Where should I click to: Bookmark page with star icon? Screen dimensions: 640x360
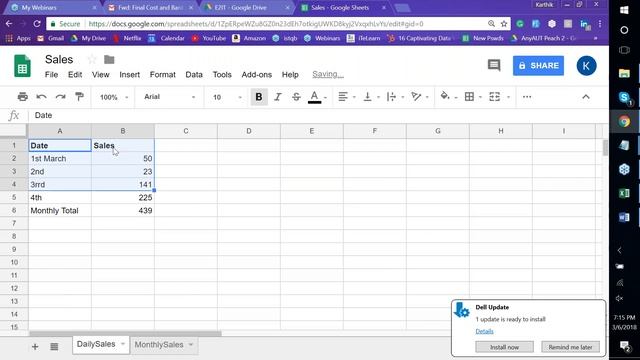click(504, 24)
